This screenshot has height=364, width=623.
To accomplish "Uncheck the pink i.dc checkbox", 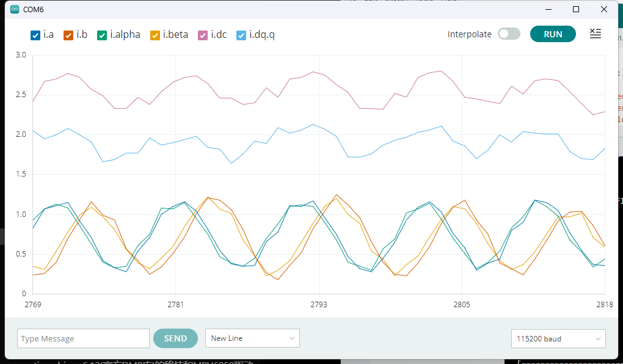I will pos(203,35).
